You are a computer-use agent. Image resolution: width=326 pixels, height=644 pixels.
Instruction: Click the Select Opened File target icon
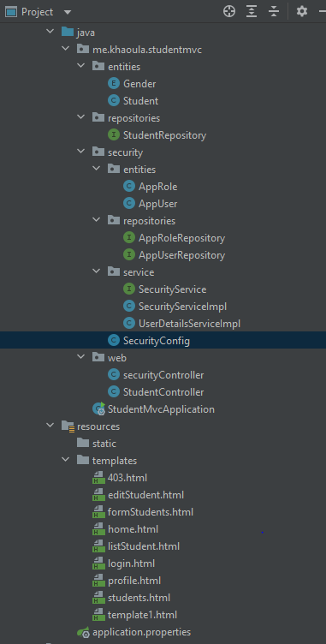229,11
